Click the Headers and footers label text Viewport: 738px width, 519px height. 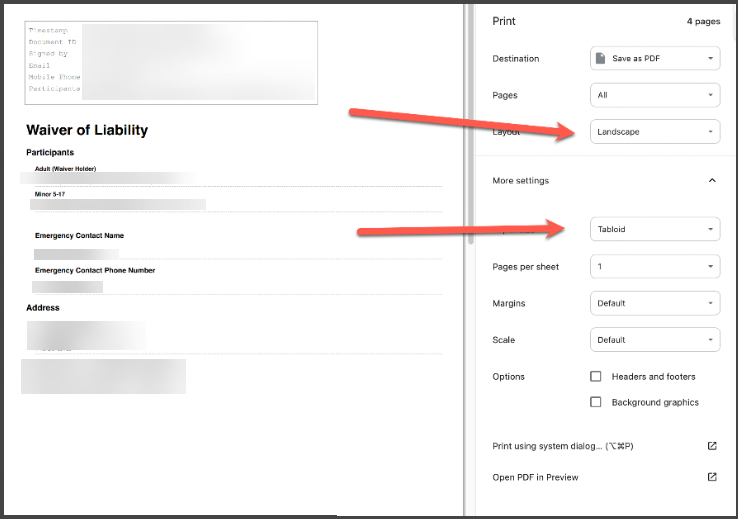653,377
